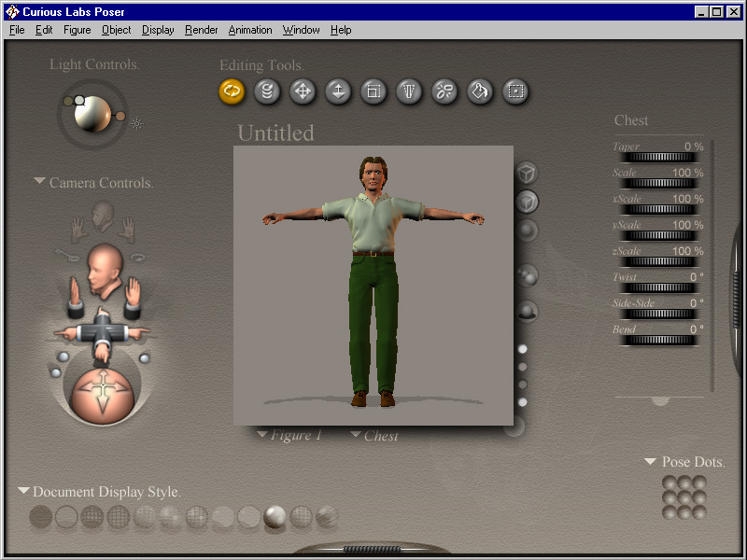Collapse the Camera Controls panel arrow
747x560 pixels.
point(39,182)
